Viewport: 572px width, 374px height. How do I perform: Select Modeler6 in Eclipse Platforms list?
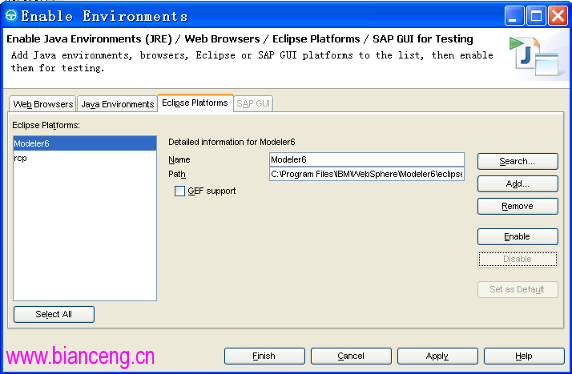point(85,143)
